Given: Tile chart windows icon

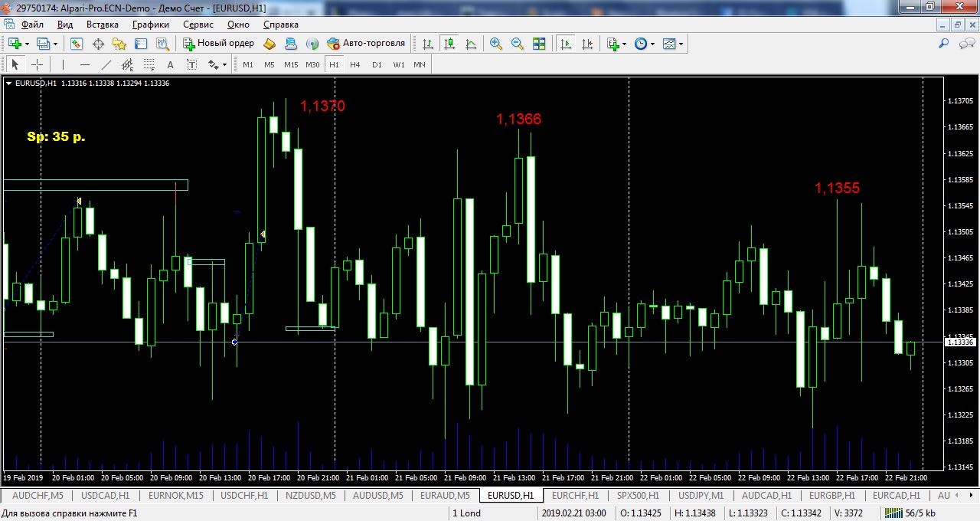Looking at the screenshot, I should 539,44.
